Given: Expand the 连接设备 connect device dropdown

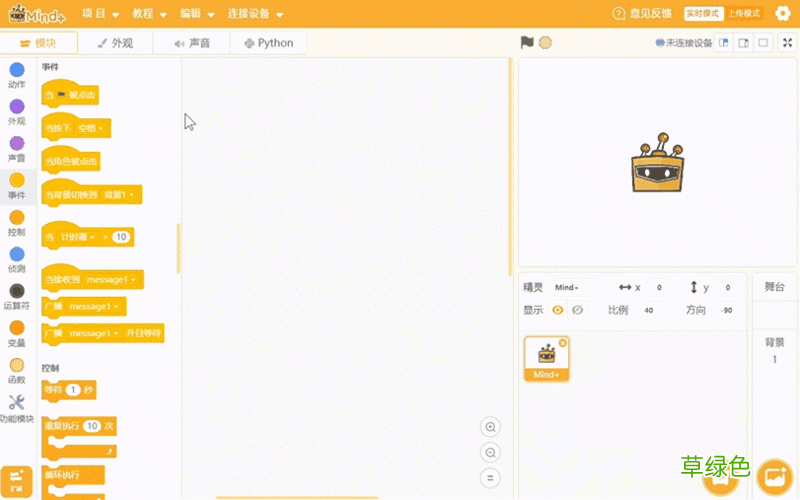Looking at the screenshot, I should coord(255,14).
